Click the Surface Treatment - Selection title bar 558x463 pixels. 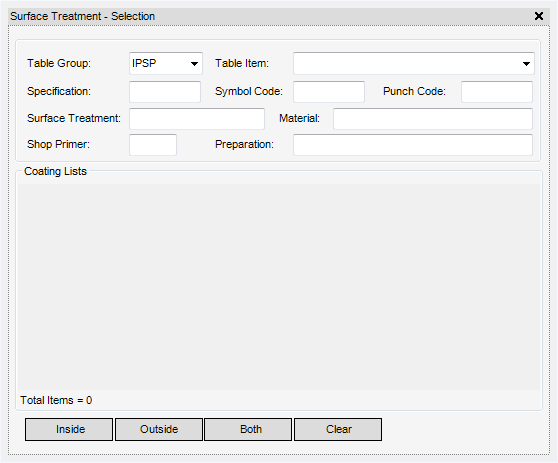click(x=270, y=16)
